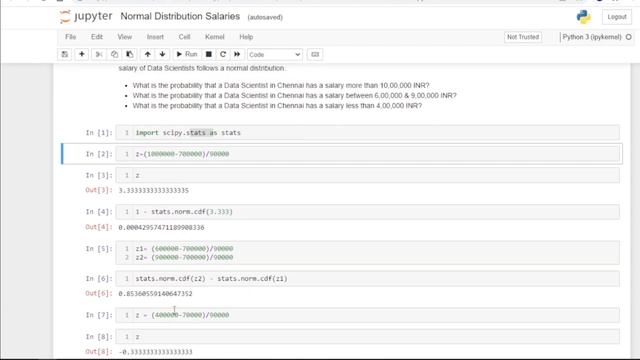Move selected cell down arrow
The height and width of the screenshot is (360, 640).
[162, 54]
